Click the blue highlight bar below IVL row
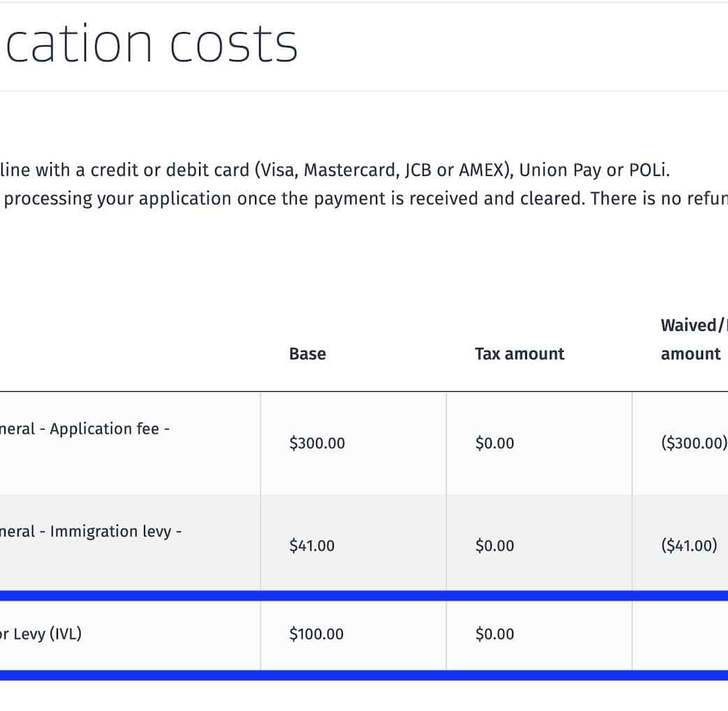Viewport: 728px width, 711px height. click(x=363, y=675)
